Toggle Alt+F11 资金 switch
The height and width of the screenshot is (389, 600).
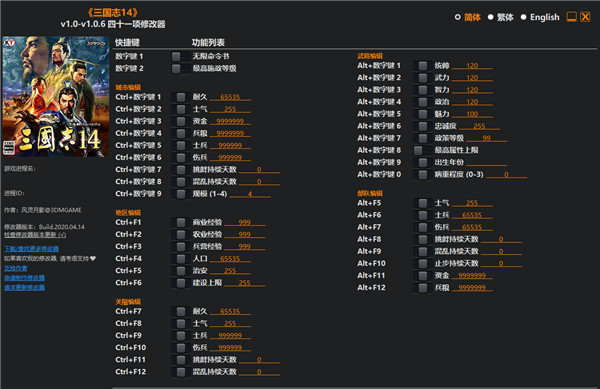coord(422,276)
